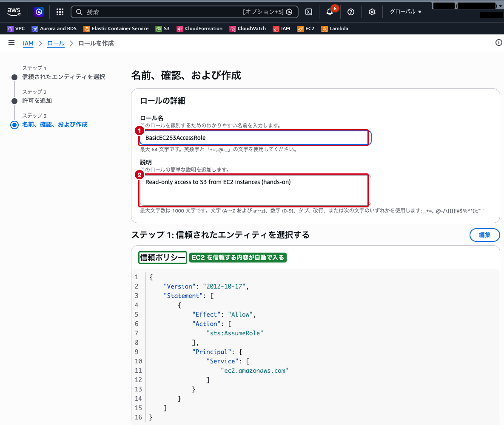Open S3 favorite shortcut
This screenshot has height=425, width=504.
pos(162,28)
